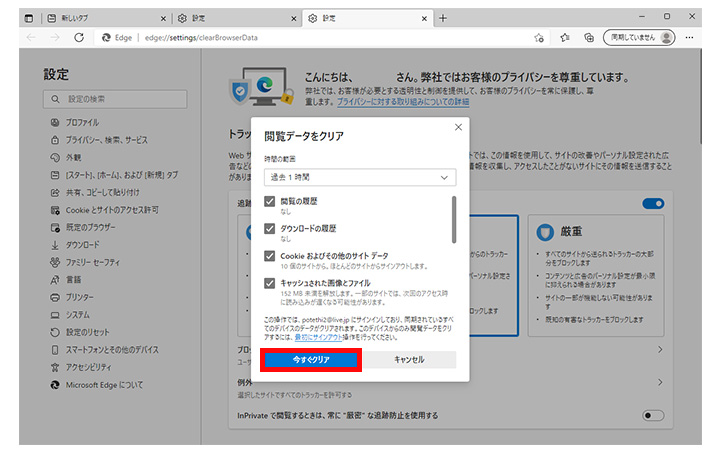
Task: Select the 厳重 tracking prevention card
Action: point(596,276)
